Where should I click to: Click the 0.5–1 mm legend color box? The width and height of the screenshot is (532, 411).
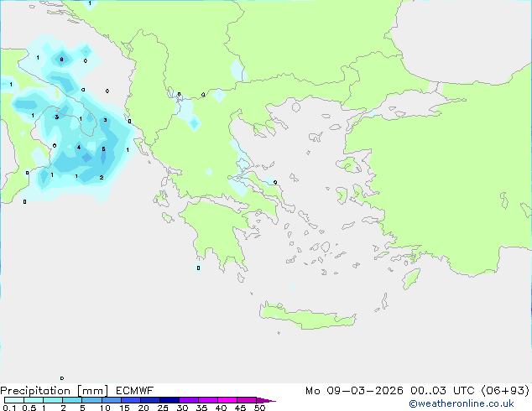click(34, 400)
